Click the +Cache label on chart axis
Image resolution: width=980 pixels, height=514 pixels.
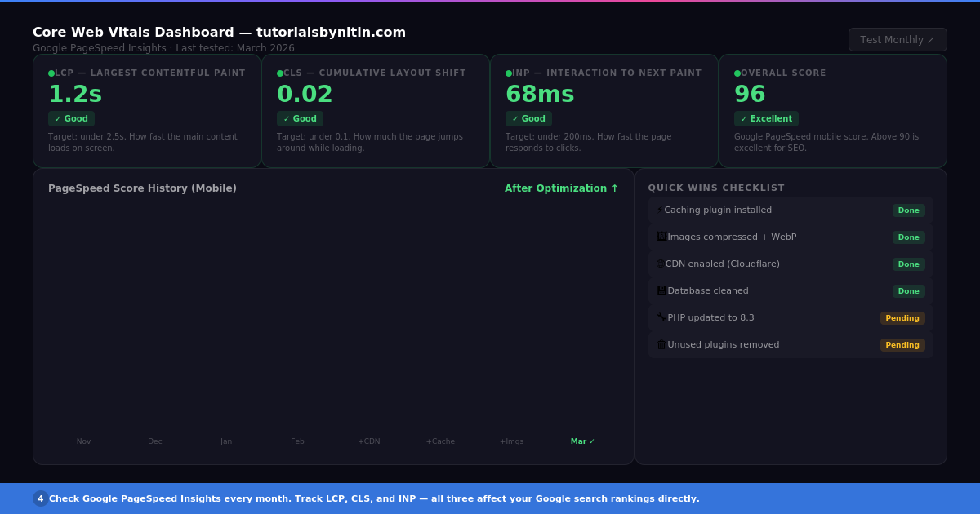pos(440,441)
